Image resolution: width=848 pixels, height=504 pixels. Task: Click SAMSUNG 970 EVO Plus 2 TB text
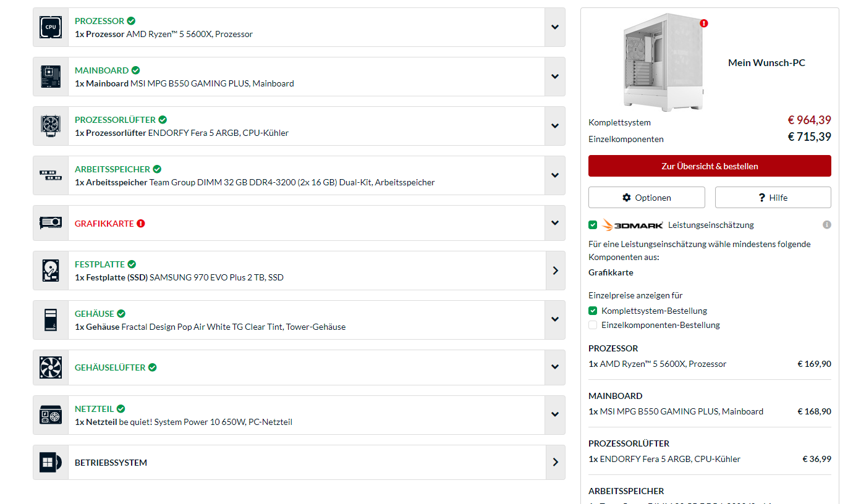pyautogui.click(x=216, y=277)
